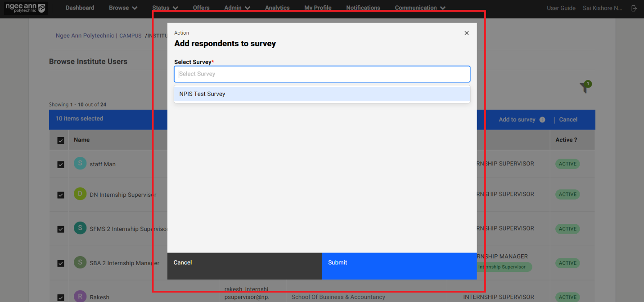Screen dimensions: 644x302
Task: Open the Dashboard menu item
Action: pyautogui.click(x=80, y=8)
